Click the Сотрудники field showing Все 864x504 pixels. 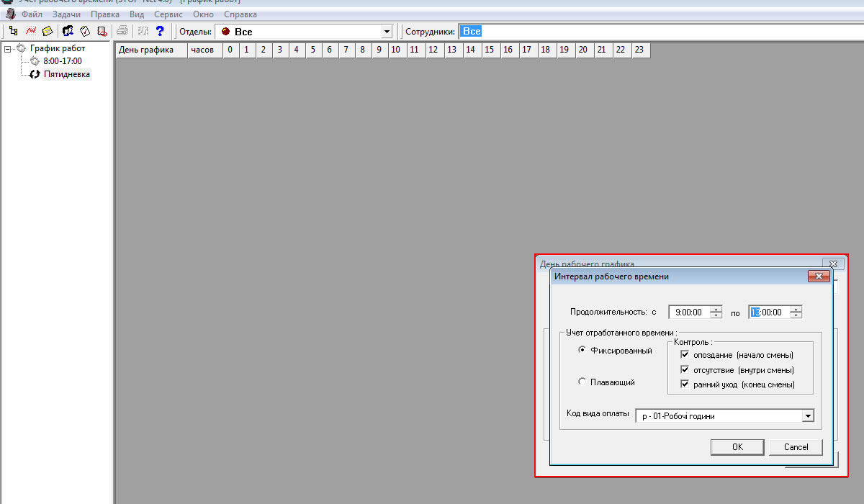click(x=660, y=32)
